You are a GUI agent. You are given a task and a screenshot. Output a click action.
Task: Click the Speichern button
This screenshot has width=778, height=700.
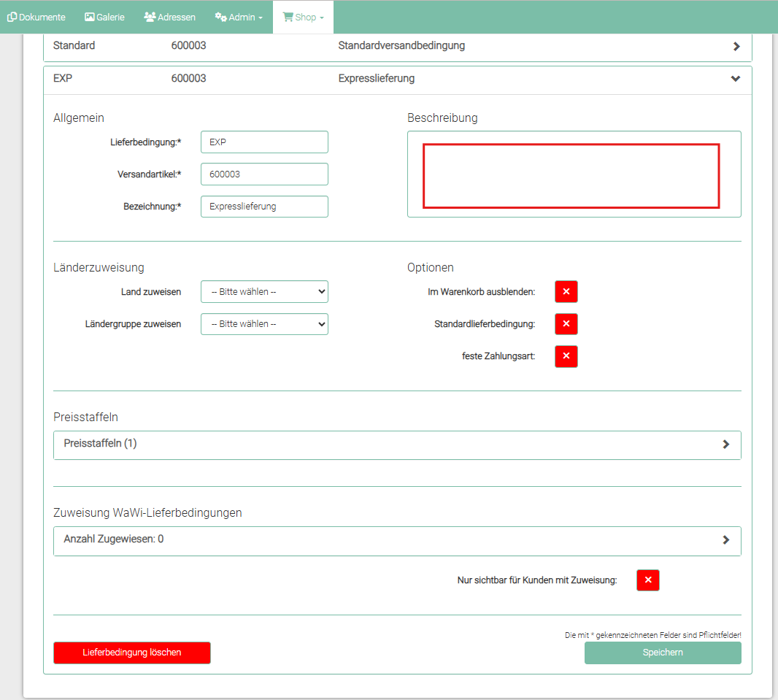click(662, 653)
